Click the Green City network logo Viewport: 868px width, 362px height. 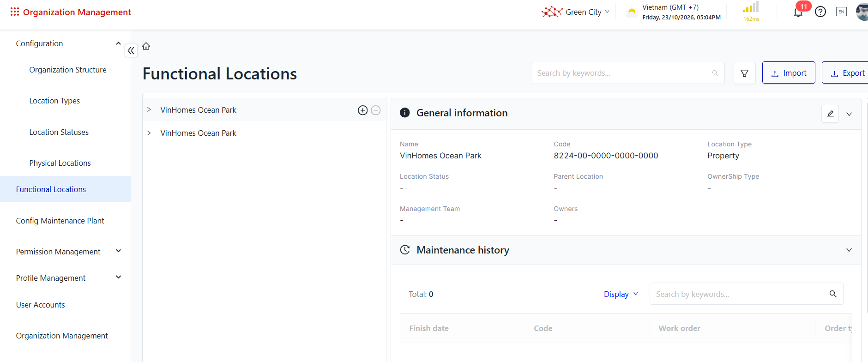pos(552,12)
